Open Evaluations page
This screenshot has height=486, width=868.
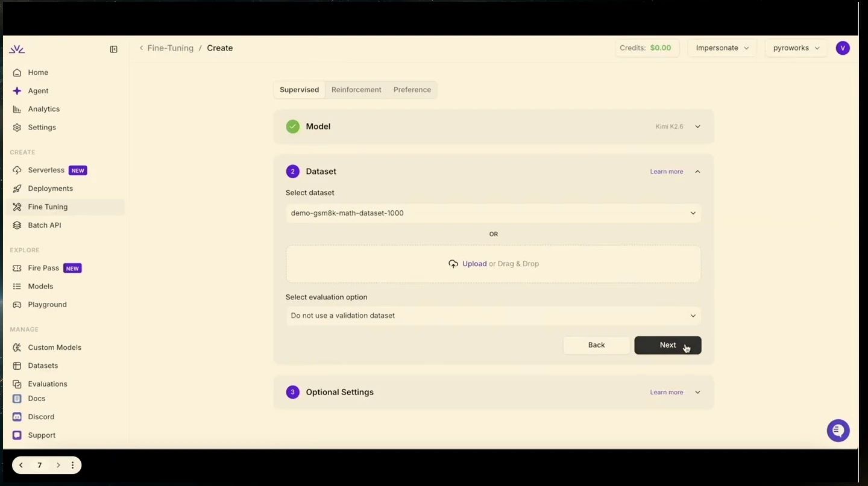(47, 384)
